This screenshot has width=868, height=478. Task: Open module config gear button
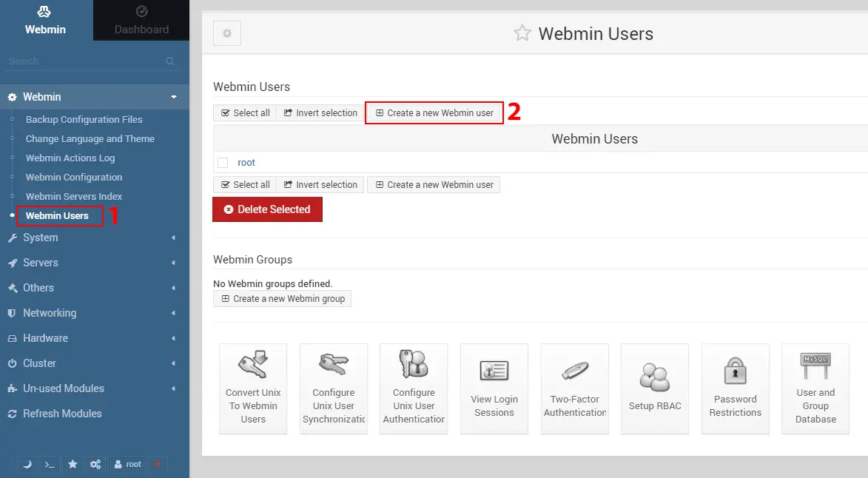227,33
